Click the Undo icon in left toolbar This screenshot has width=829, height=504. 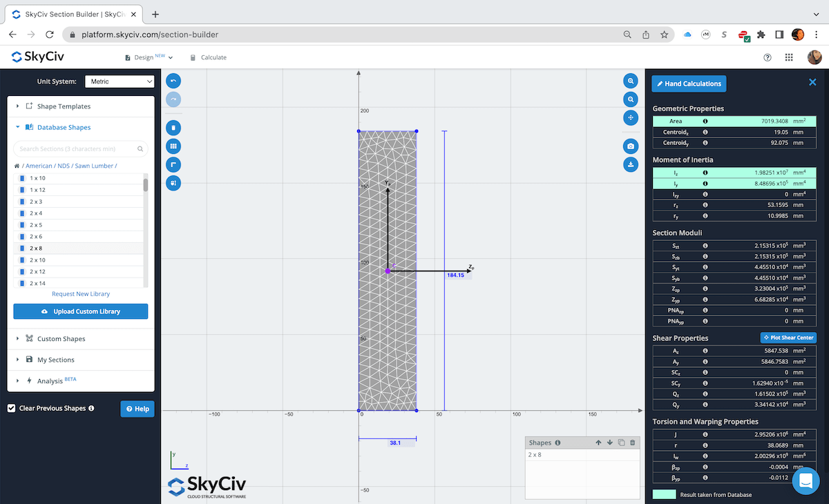[x=173, y=81]
